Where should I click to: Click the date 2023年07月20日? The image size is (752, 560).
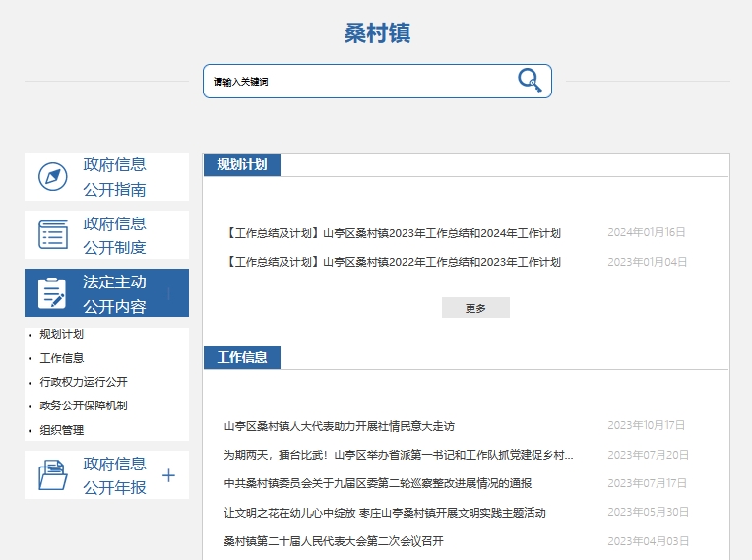648,455
